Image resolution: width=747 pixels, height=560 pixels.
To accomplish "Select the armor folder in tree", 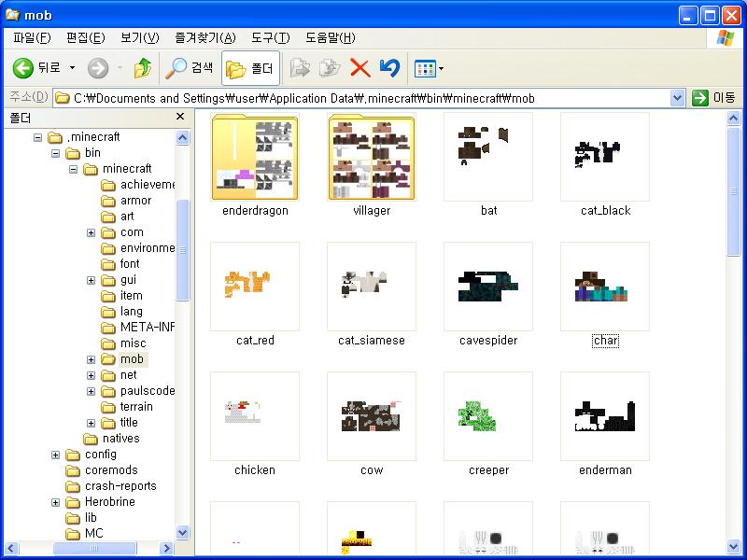I will 135,201.
